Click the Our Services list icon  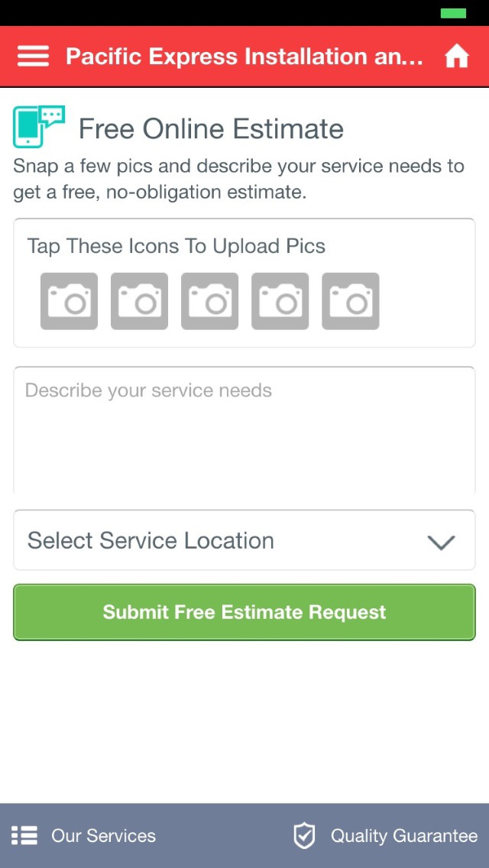pos(24,836)
